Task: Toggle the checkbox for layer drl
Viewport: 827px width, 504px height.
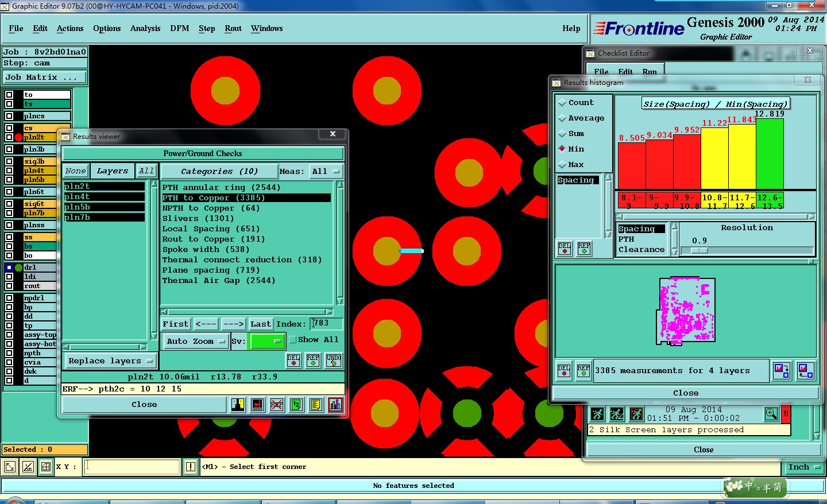Action: pos(9,267)
